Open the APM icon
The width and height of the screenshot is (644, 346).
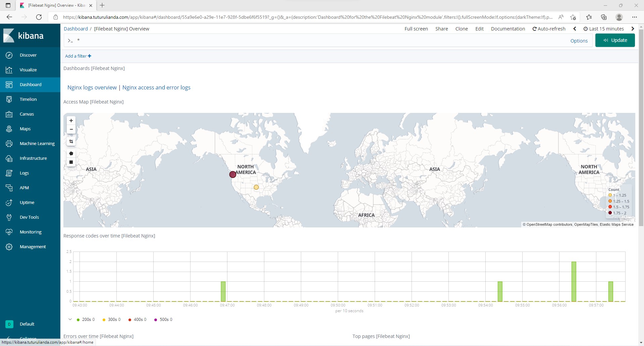9,188
